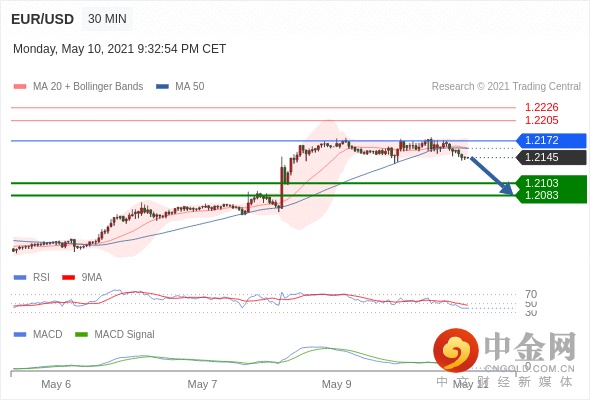Click the MA 20 + Bollinger Bands swatch
This screenshot has width=590, height=400.
pyautogui.click(x=20, y=87)
